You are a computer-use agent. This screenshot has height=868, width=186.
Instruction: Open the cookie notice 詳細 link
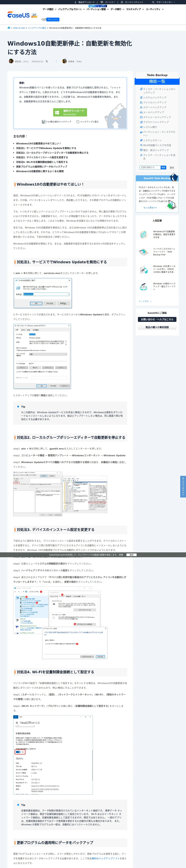pyautogui.click(x=121, y=555)
